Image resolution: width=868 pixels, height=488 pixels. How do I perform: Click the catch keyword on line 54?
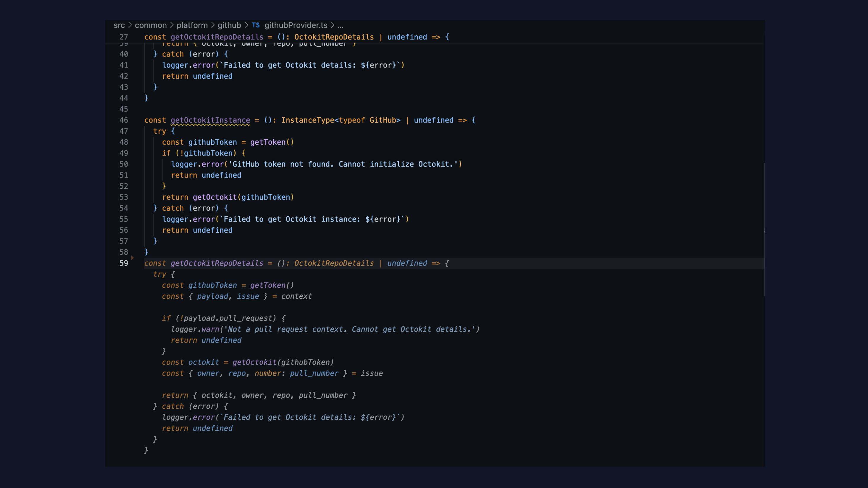(x=173, y=208)
